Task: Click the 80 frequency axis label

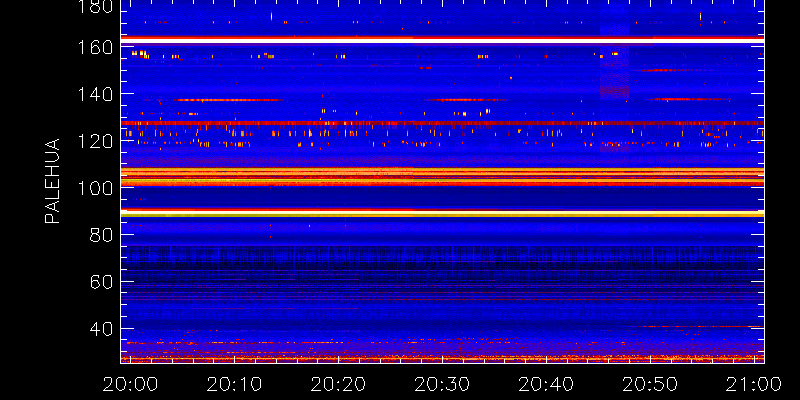Action: click(x=101, y=235)
